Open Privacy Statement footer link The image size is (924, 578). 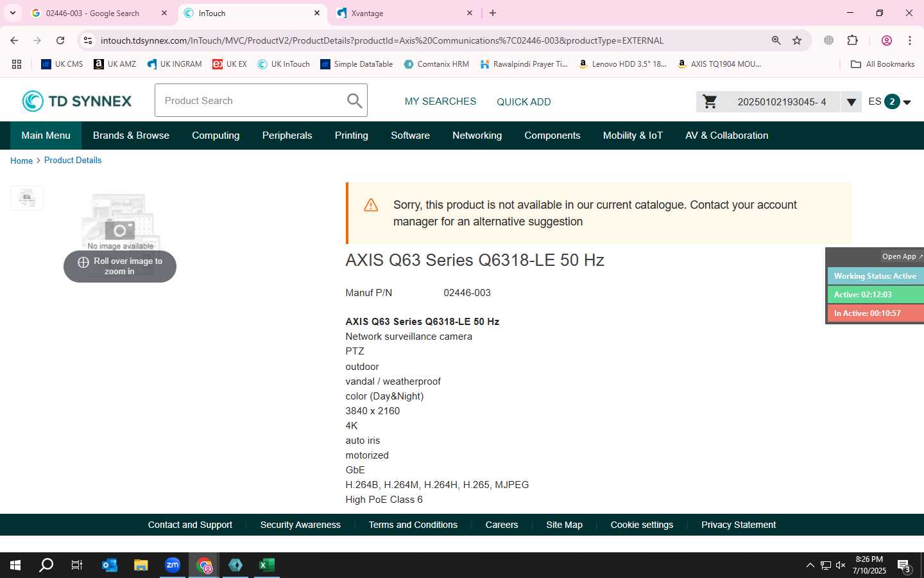tap(739, 525)
